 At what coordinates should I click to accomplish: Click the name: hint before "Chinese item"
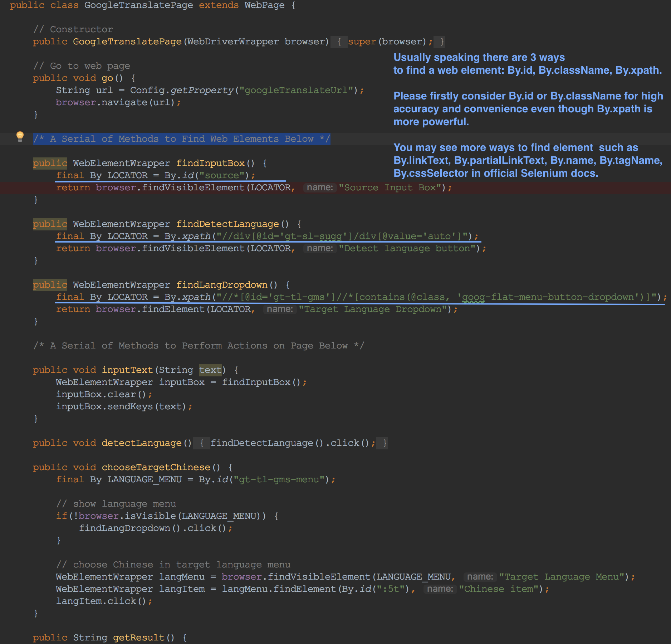pos(440,589)
